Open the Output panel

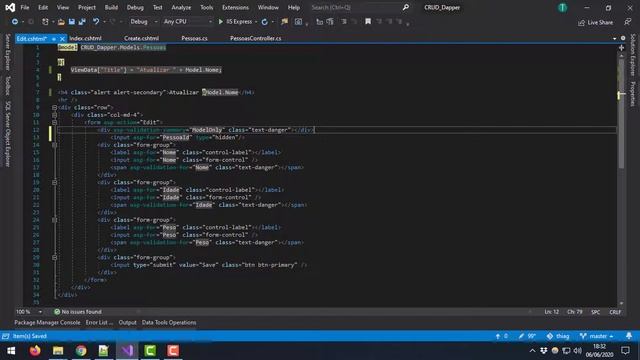point(127,322)
